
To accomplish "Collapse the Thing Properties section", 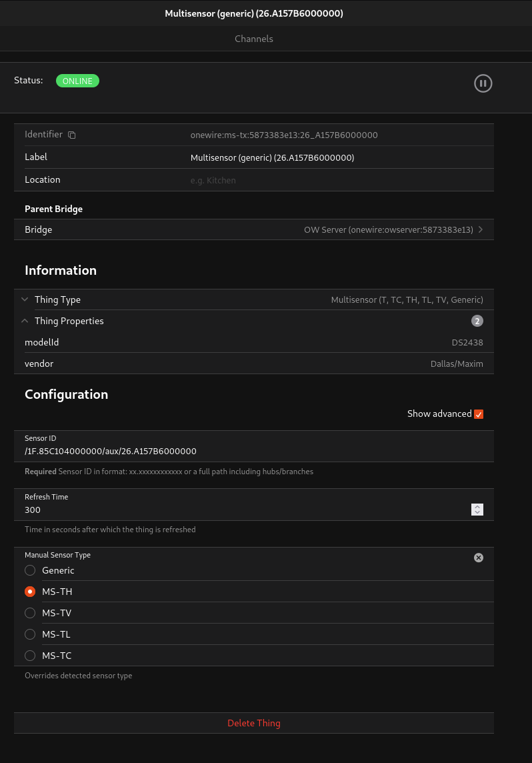I will tap(25, 321).
